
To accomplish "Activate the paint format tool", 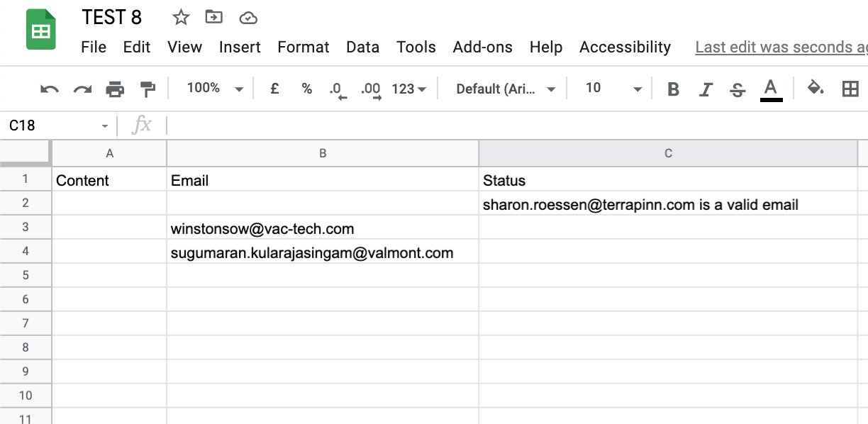I will pyautogui.click(x=148, y=89).
